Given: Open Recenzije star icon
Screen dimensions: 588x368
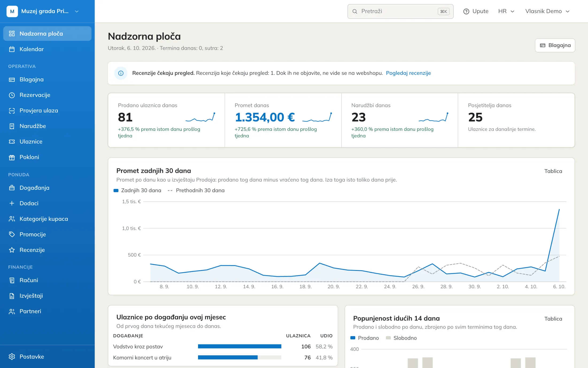Looking at the screenshot, I should (x=12, y=250).
